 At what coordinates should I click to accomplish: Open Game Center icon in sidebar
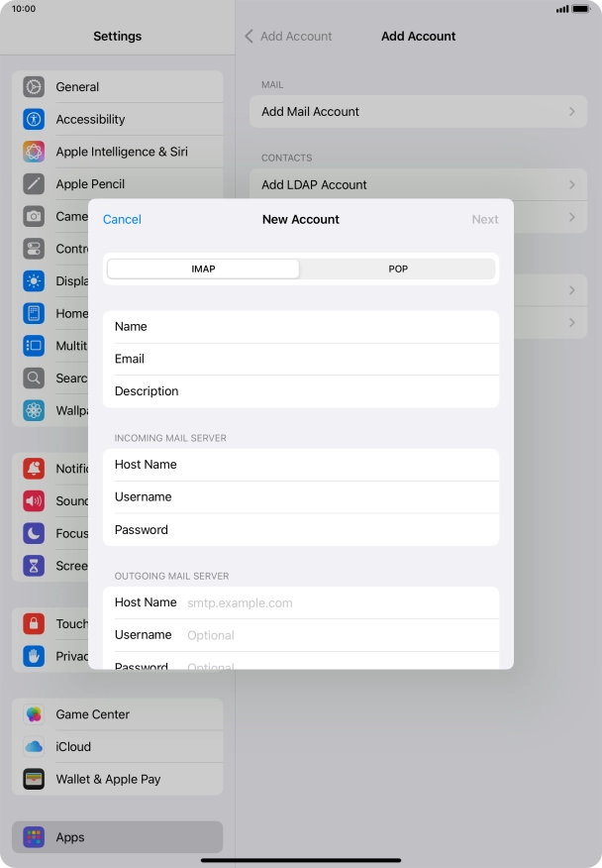[35, 714]
